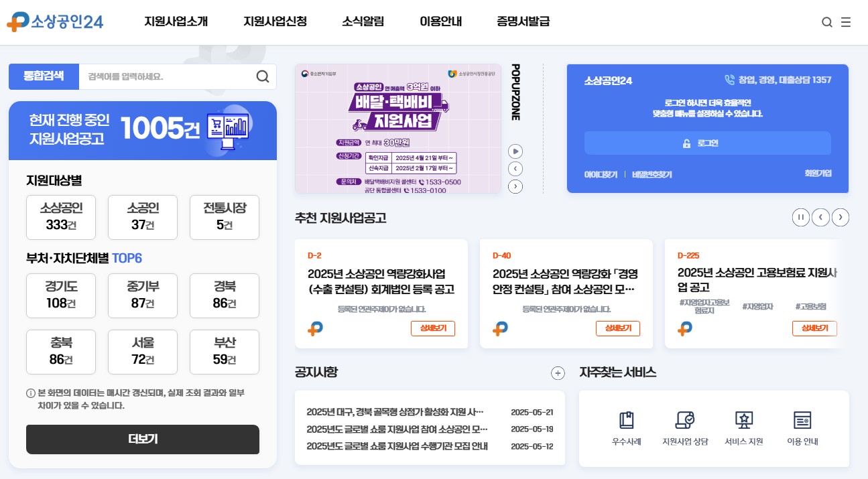The image size is (868, 479).
Task: Select the 전통시장 5건 category
Action: click(x=225, y=217)
